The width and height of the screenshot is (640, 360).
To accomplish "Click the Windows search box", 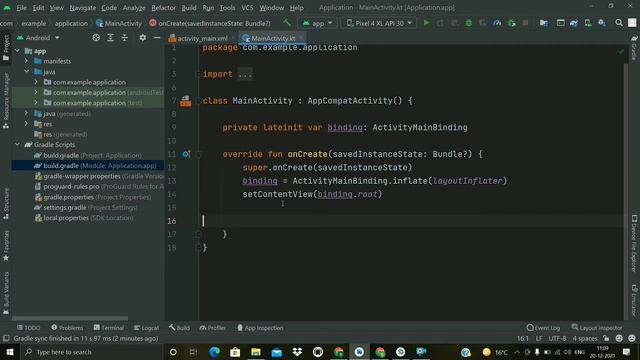I will [x=92, y=352].
